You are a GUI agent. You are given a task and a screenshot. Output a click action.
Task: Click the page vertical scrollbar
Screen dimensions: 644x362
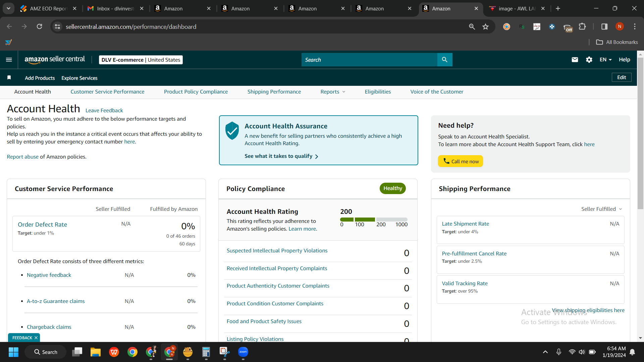640,134
